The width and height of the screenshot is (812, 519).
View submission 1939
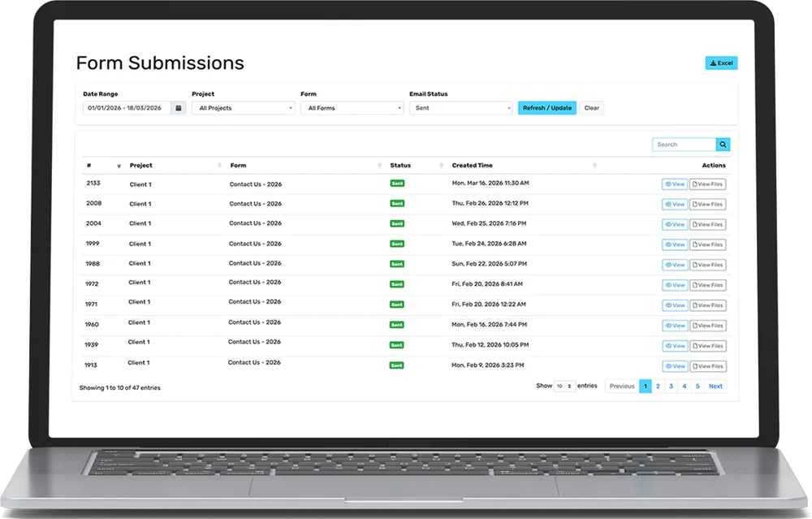click(675, 346)
